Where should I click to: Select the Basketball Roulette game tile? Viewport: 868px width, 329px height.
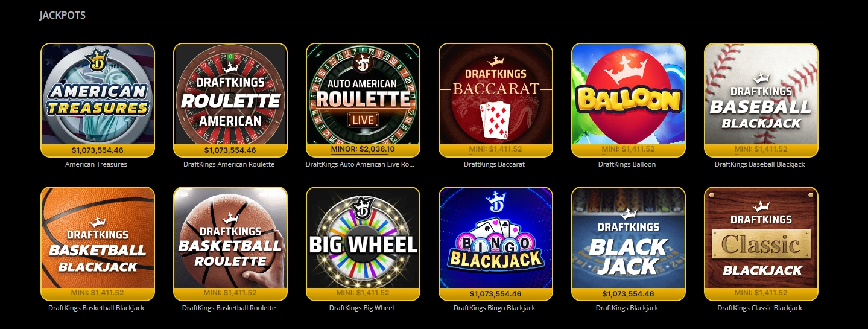pyautogui.click(x=230, y=243)
